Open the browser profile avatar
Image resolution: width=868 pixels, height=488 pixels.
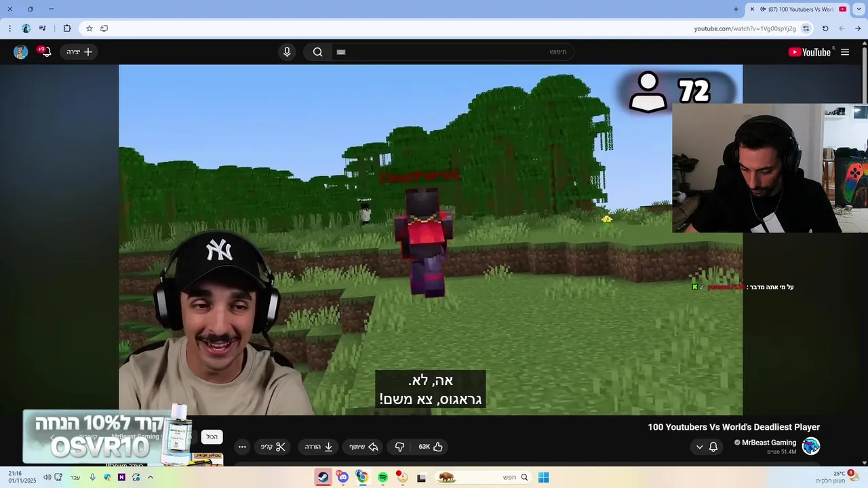tap(26, 28)
